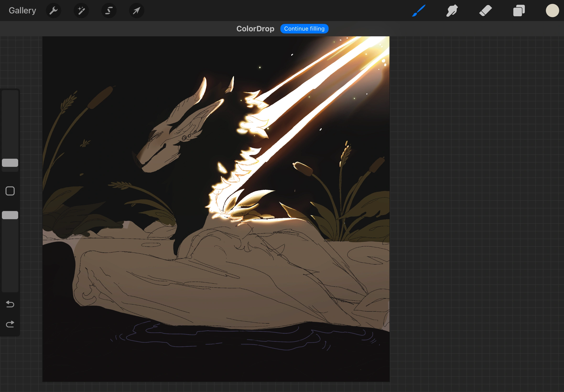Open the Adjustments panel
The width and height of the screenshot is (564, 392).
tap(81, 11)
